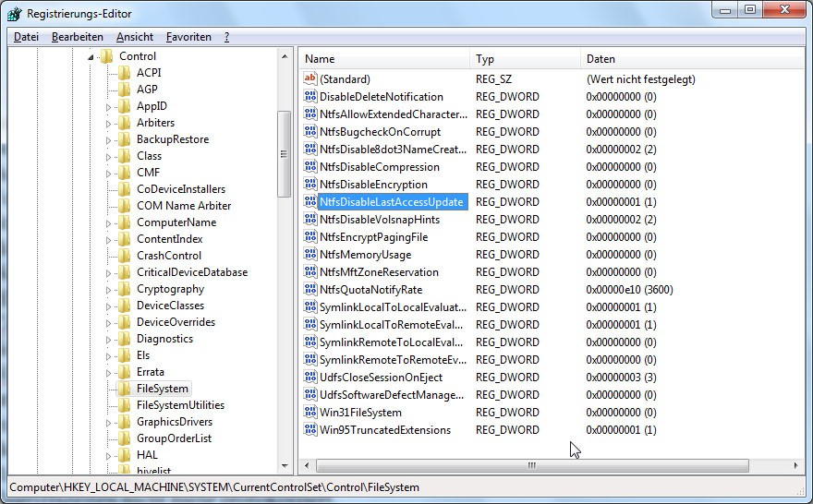Image resolution: width=813 pixels, height=504 pixels.
Task: Select the NtfsDisableLastAccessUpdate value
Action: pos(391,202)
